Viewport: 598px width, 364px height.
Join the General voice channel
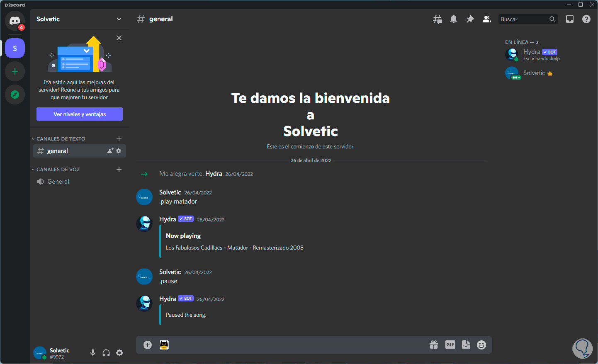pyautogui.click(x=80, y=182)
